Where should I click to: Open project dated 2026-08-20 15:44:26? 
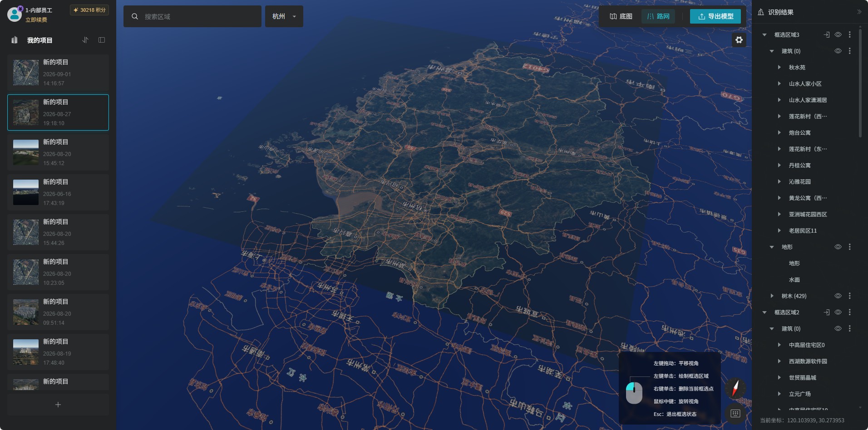pos(58,232)
